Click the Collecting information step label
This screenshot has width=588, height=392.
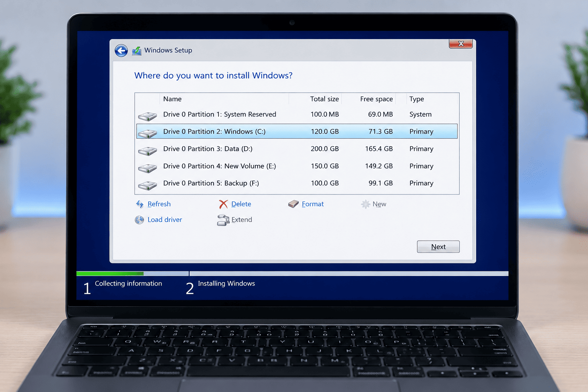(x=128, y=283)
